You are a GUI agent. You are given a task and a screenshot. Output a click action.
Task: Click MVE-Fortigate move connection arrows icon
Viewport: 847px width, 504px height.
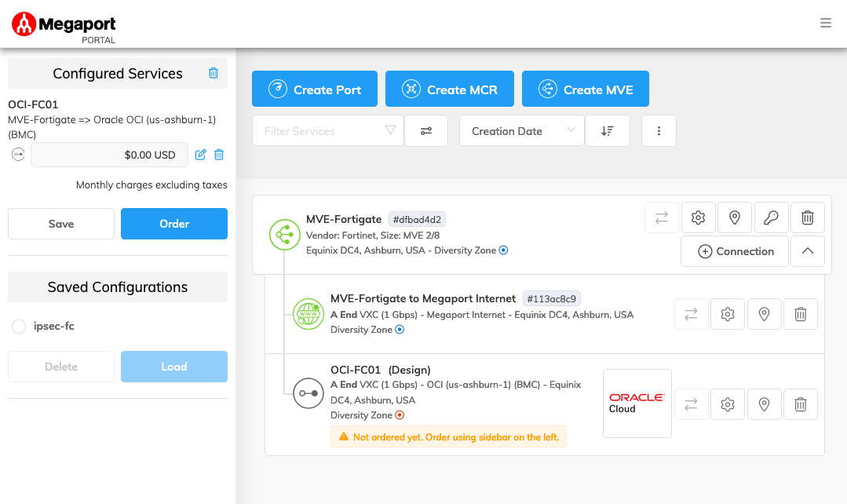click(x=662, y=217)
